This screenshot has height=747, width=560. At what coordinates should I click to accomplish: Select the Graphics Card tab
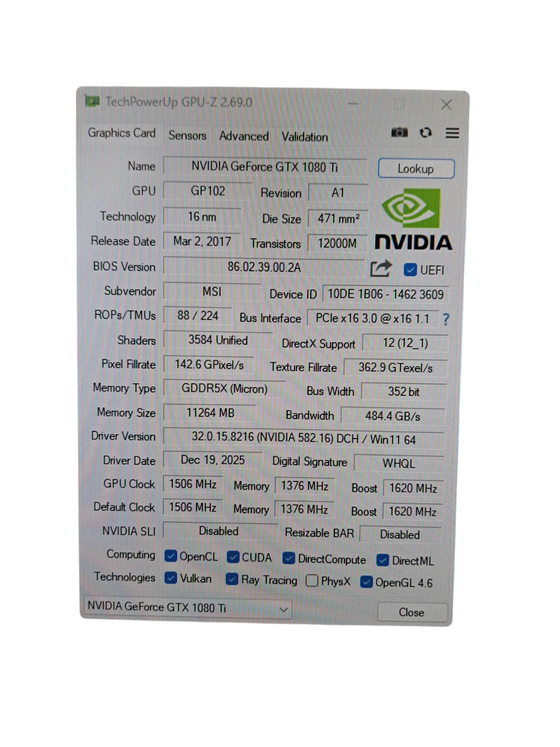coord(122,133)
